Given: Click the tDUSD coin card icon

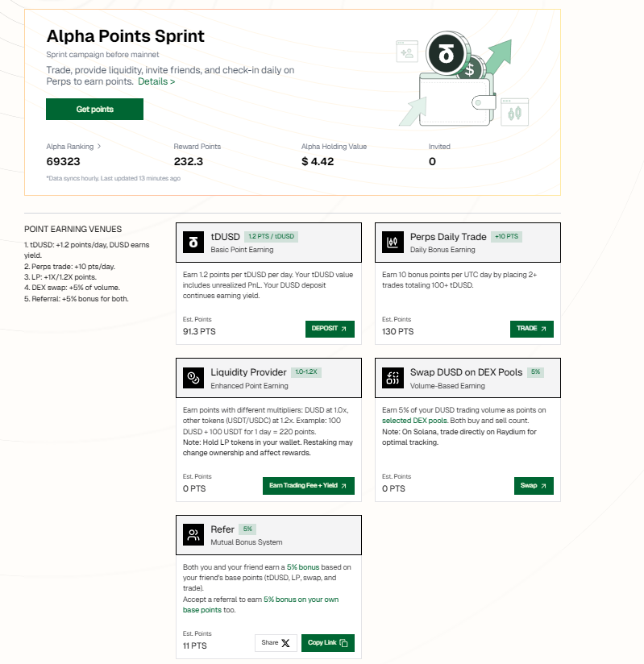Looking at the screenshot, I should point(193,243).
